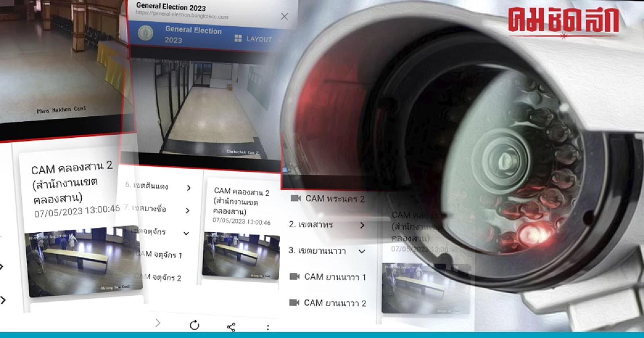Select CAM จตุจักร 2 from the list
644x338 pixels.
[x=158, y=277]
